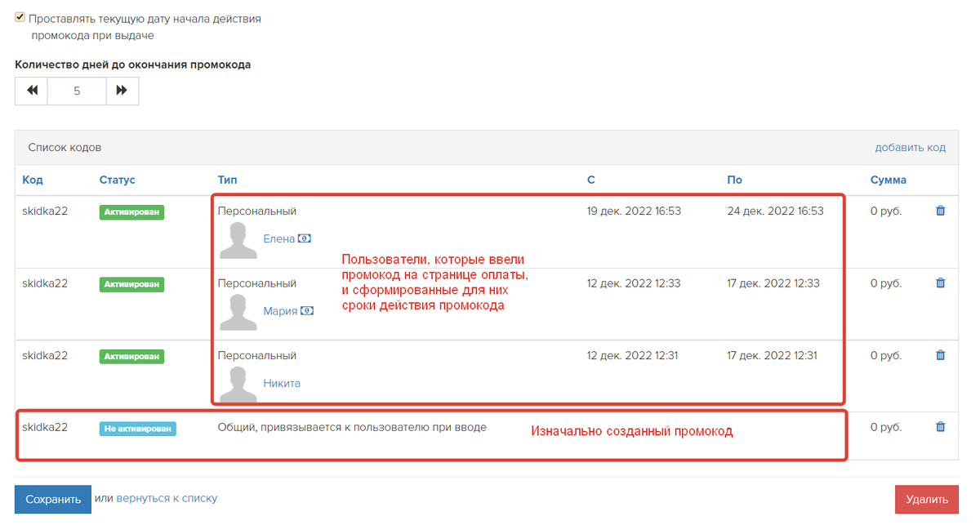
Task: Click the payment icon next to Елена
Action: (x=305, y=238)
